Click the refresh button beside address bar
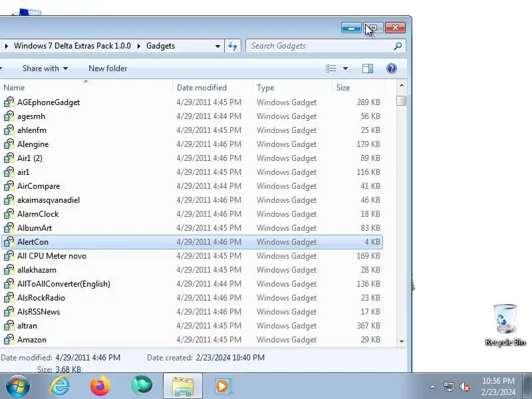 coord(233,46)
